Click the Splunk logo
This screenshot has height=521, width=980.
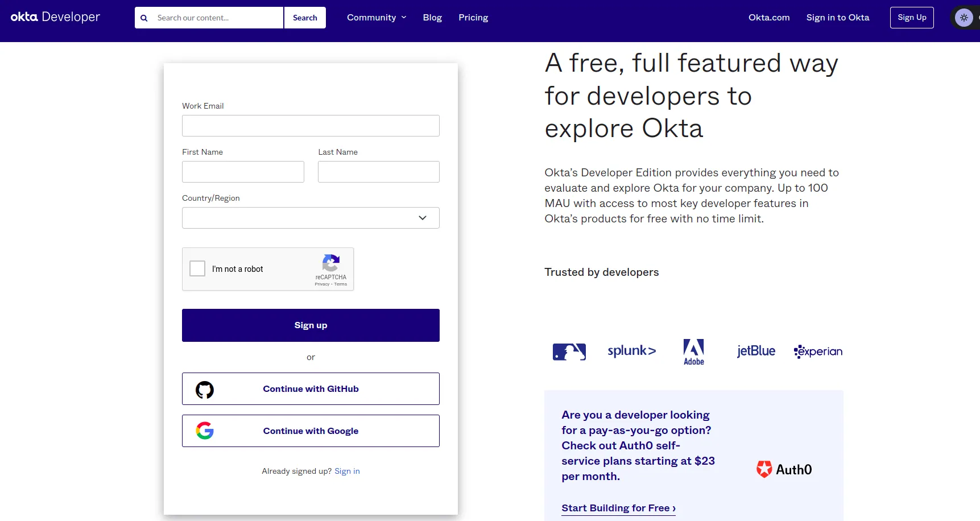[631, 351]
